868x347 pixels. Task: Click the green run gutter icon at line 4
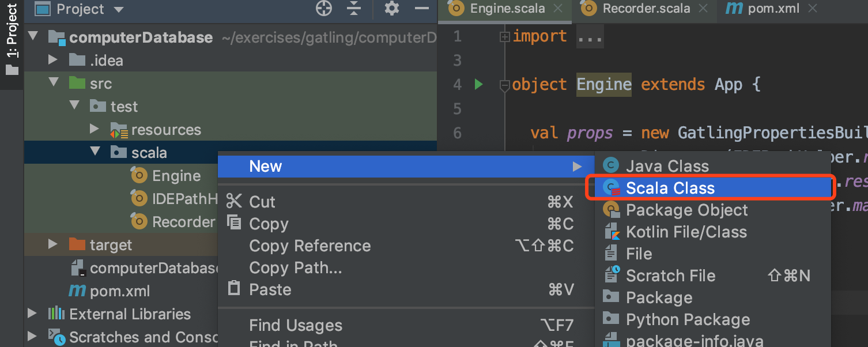[x=478, y=85]
